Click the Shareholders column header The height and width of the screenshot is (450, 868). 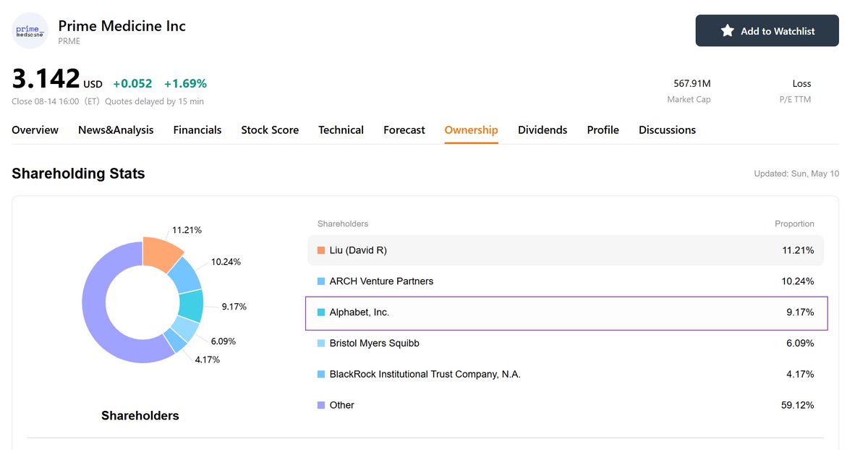(343, 224)
